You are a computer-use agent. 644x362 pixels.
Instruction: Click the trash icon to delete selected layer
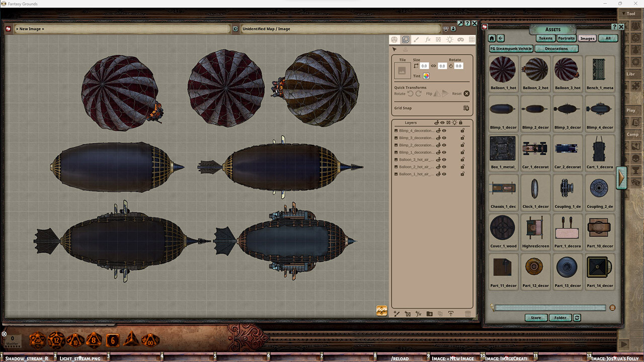click(468, 313)
